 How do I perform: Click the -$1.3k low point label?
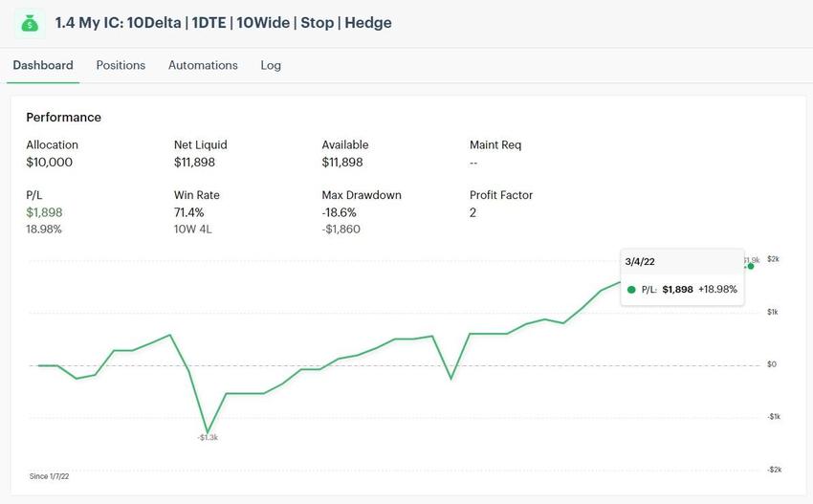(x=208, y=438)
